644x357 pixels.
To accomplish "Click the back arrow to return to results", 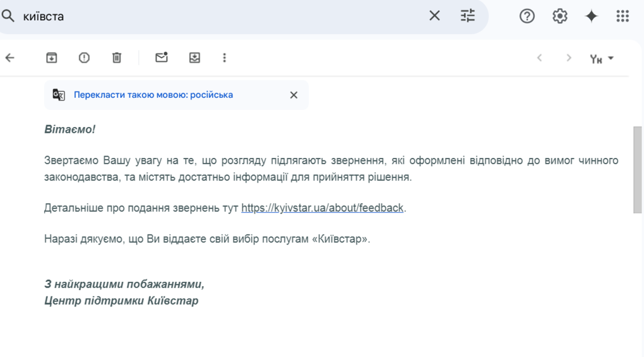I will pos(10,58).
